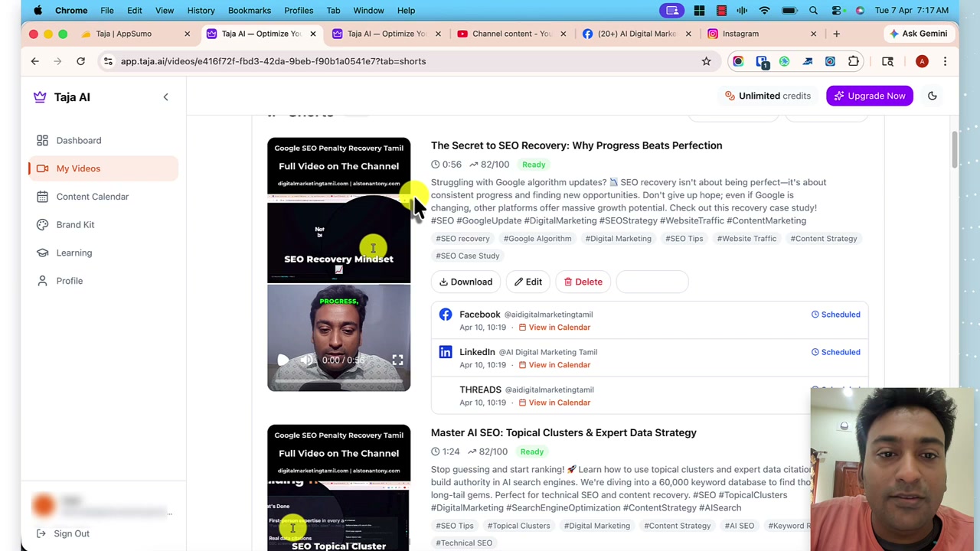The image size is (980, 551).
Task: Open the Apple menu
Action: 38,11
